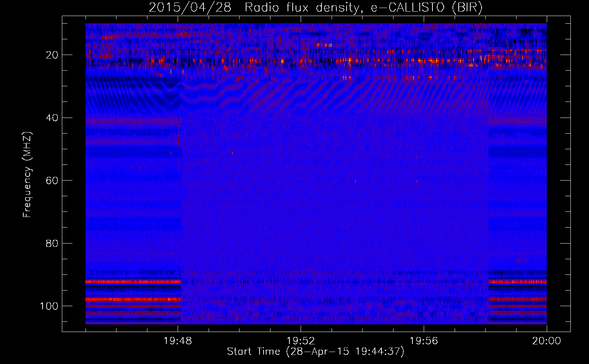Click the 'Start Time (28-Apr-15 19:44:37)' label

(x=316, y=352)
